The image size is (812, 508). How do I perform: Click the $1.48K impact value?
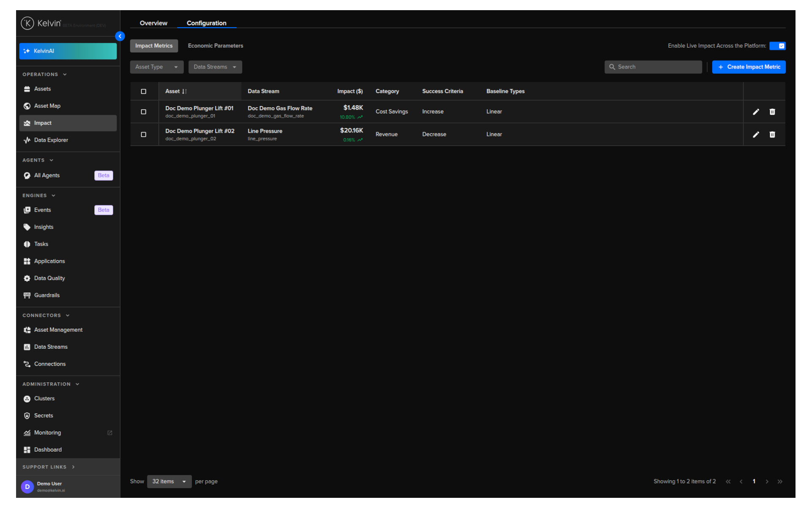353,108
